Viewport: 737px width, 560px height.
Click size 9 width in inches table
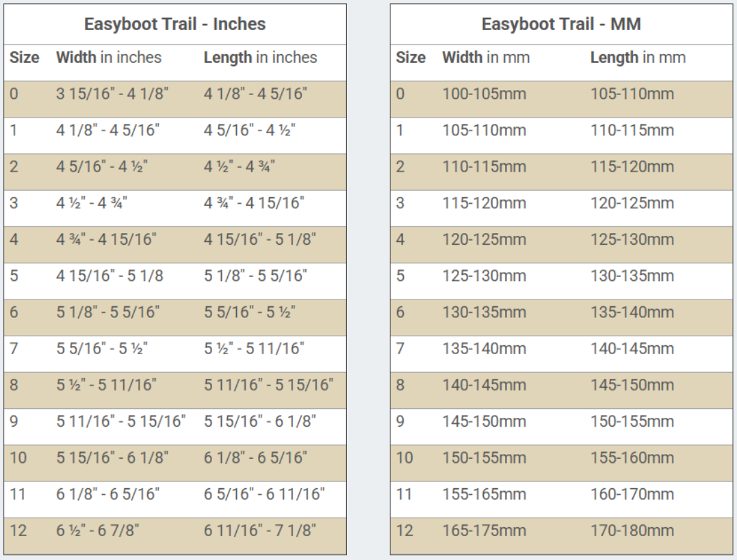coord(120,421)
